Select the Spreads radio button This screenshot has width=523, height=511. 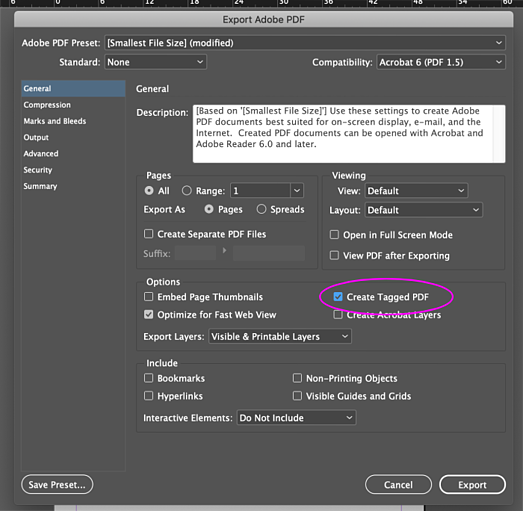click(261, 209)
